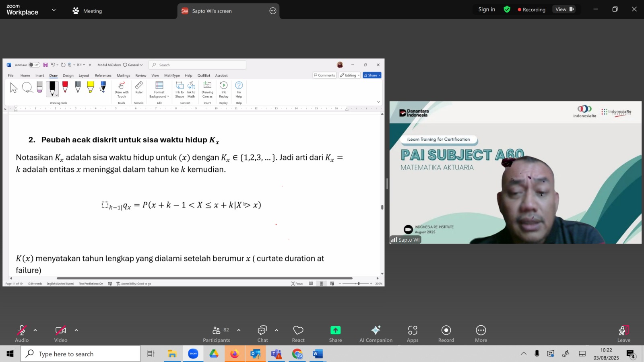Insert a Drawing Canvas
644x362 pixels.
tap(207, 90)
